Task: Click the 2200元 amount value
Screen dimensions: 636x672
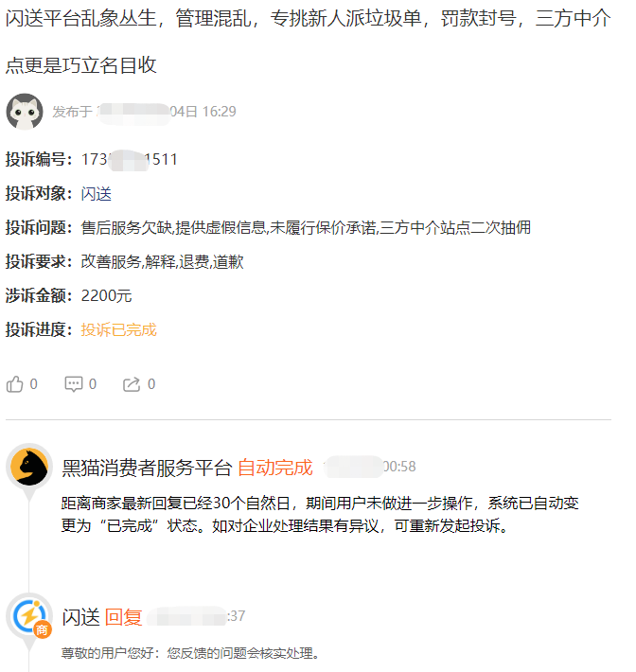Action: click(x=106, y=295)
